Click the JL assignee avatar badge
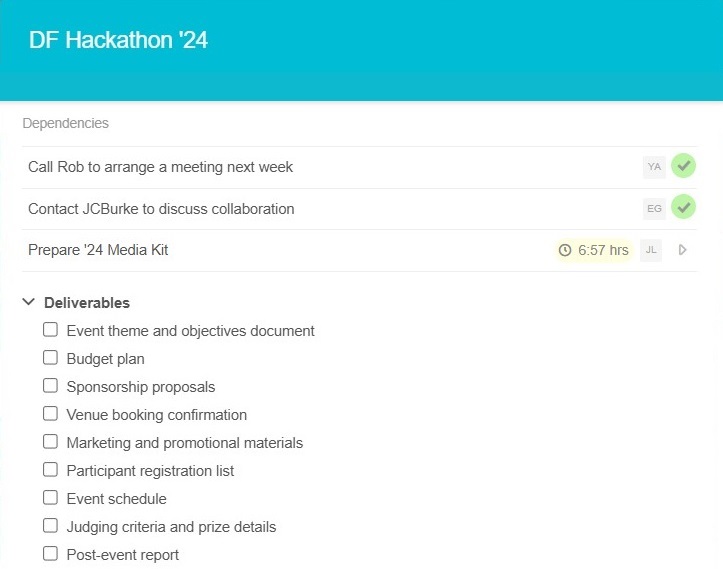 tap(651, 250)
